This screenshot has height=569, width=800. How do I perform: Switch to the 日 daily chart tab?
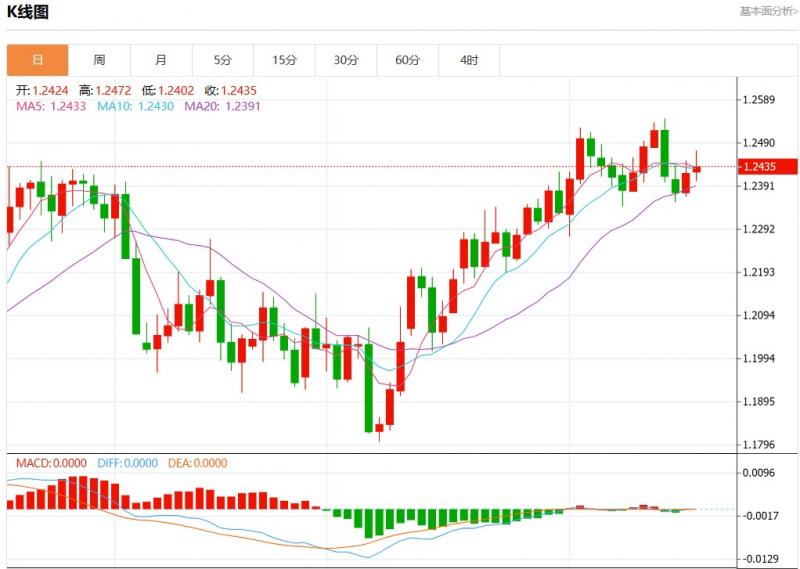(38, 60)
